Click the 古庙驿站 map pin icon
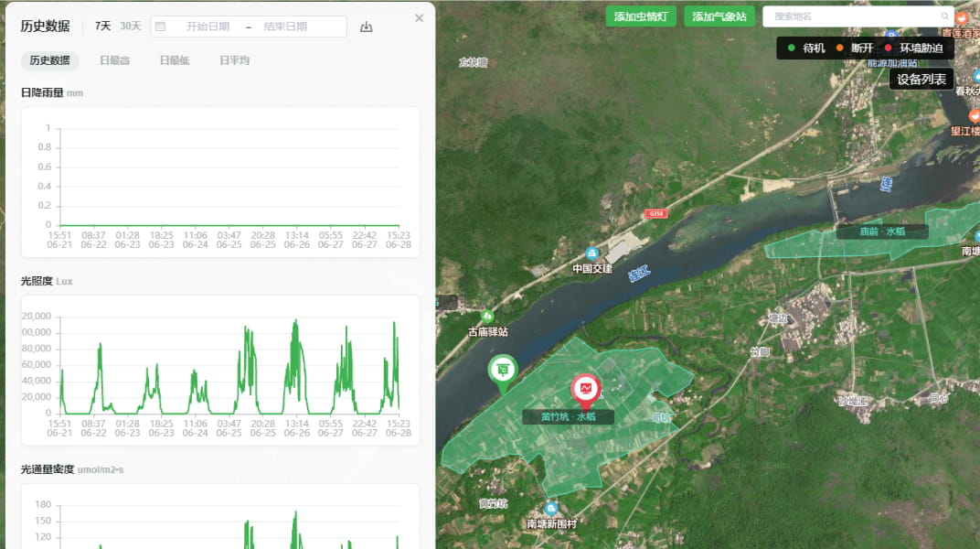 (487, 317)
